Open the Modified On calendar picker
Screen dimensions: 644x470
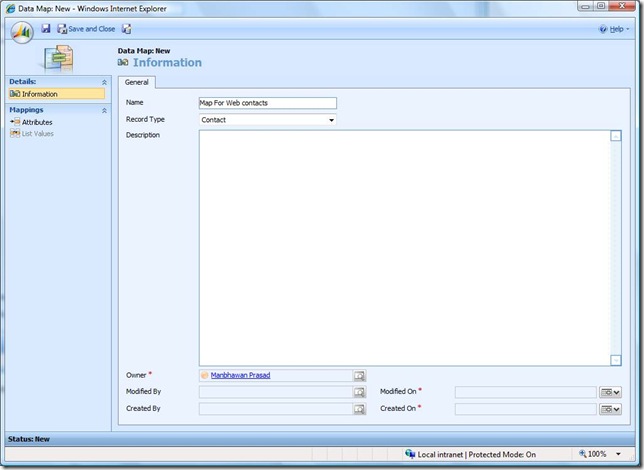(x=610, y=392)
